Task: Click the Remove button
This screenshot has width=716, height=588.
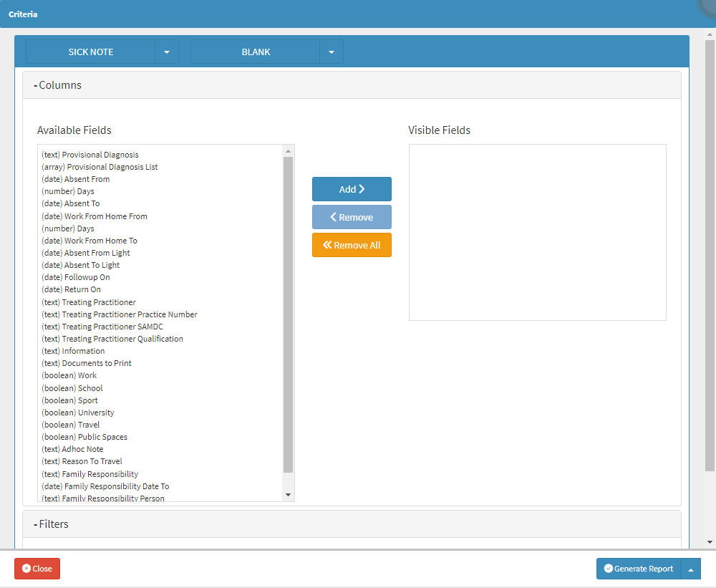Action: 352,217
